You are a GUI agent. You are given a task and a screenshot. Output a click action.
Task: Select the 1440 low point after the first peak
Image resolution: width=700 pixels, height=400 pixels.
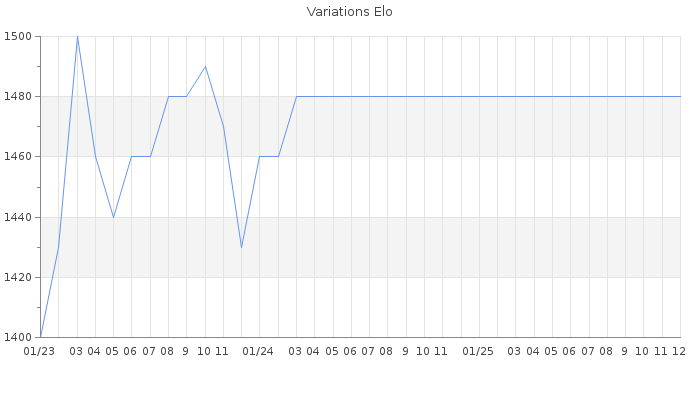(x=113, y=217)
